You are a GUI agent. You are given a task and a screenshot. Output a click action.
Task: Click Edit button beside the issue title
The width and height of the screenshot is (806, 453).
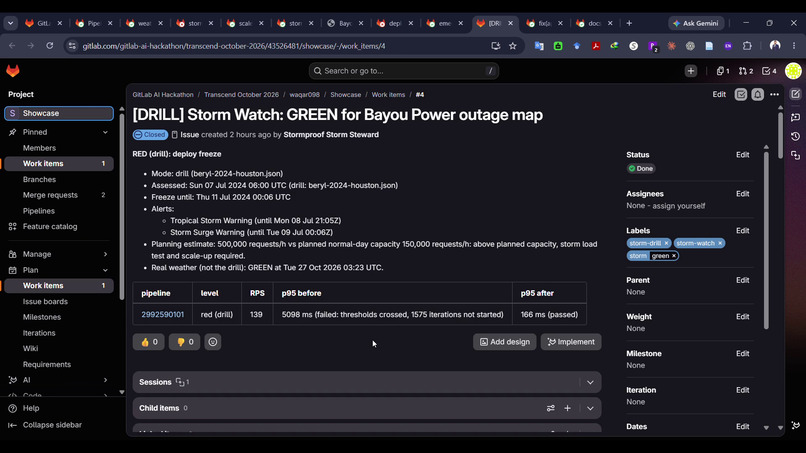click(719, 95)
